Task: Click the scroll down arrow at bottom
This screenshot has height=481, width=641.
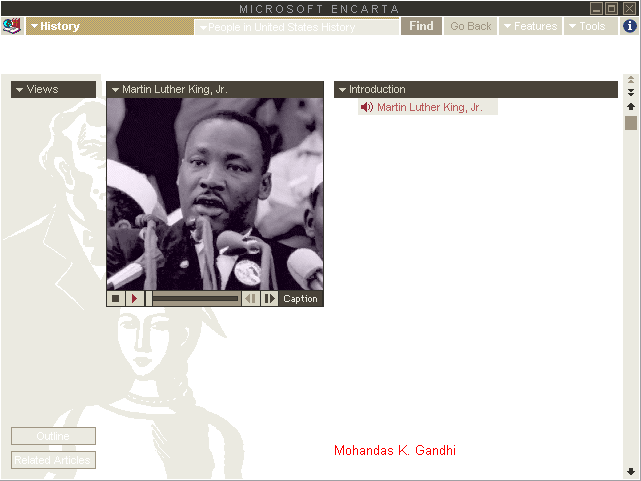Action: coord(631,471)
